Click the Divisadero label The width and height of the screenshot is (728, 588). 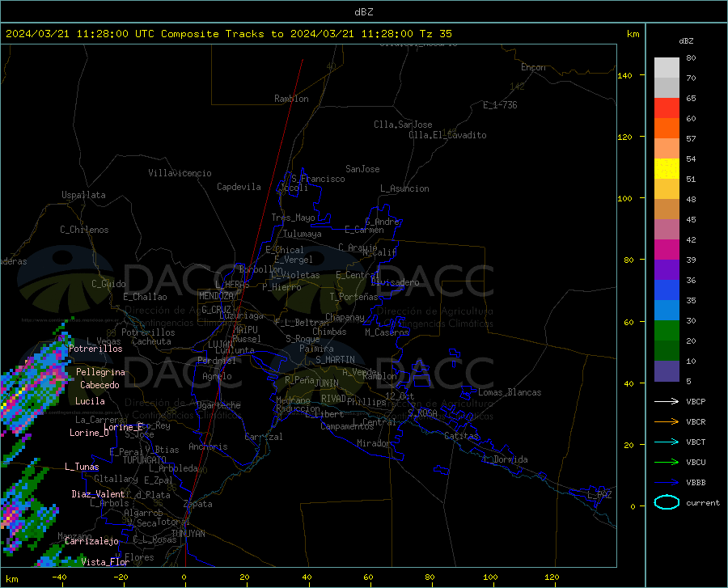(395, 282)
